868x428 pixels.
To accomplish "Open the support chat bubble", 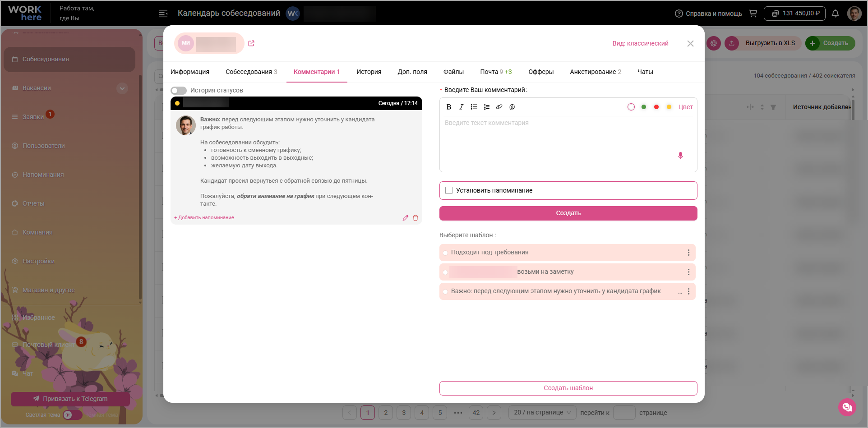I will pyautogui.click(x=847, y=407).
